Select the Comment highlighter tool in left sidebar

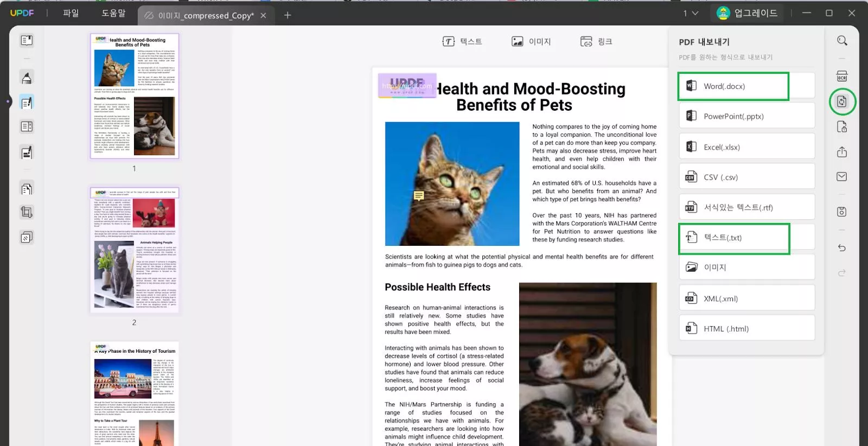26,78
